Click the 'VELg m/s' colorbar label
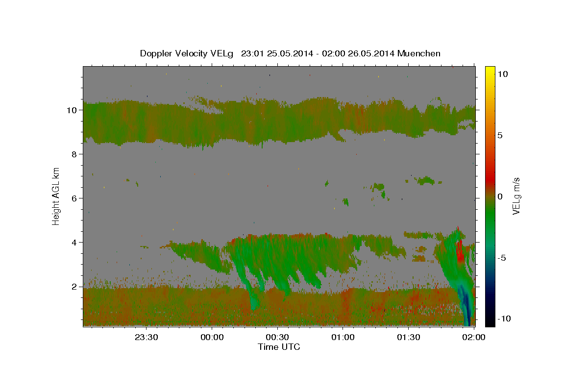This screenshot has width=588, height=392. click(x=516, y=196)
